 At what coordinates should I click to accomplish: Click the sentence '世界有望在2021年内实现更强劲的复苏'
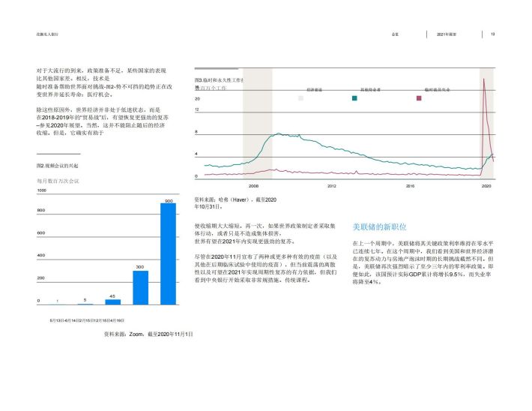tap(244, 241)
